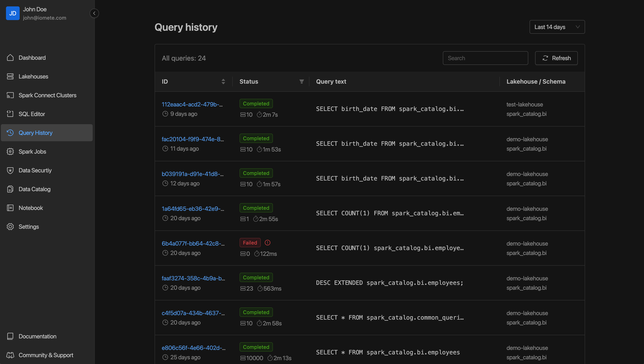This screenshot has width=644, height=364.
Task: Click the Query History clock icon
Action: pyautogui.click(x=10, y=133)
